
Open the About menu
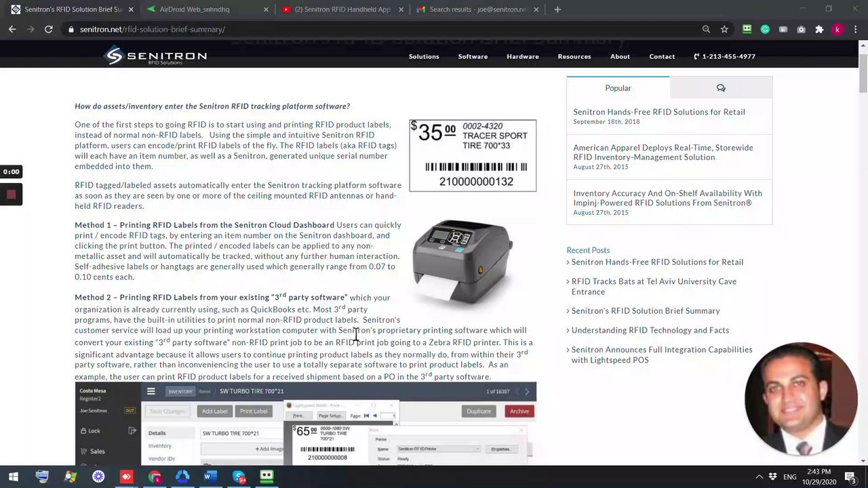[x=620, y=56]
